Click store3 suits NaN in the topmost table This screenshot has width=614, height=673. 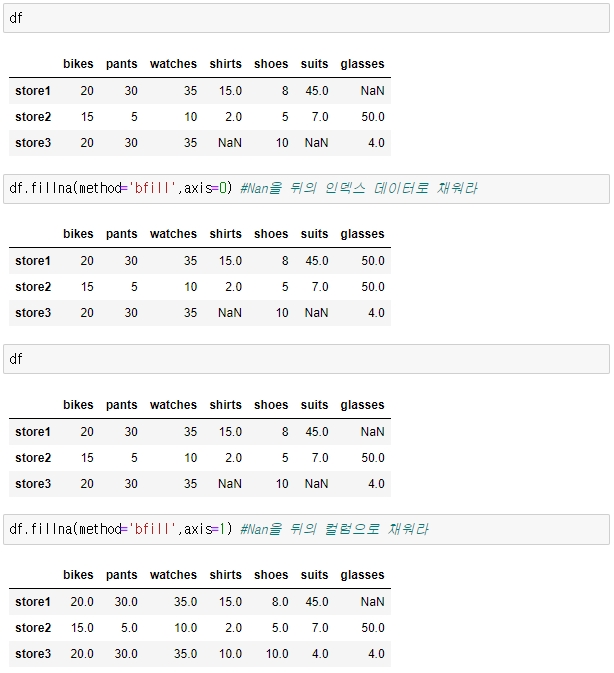pyautogui.click(x=316, y=142)
